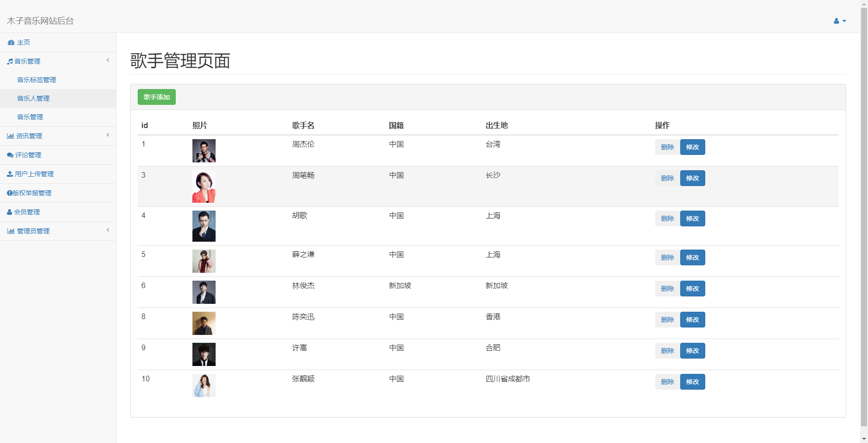The height and width of the screenshot is (443, 868).
Task: Collapse the 音乐管理 chevron arrow
Action: pos(108,60)
